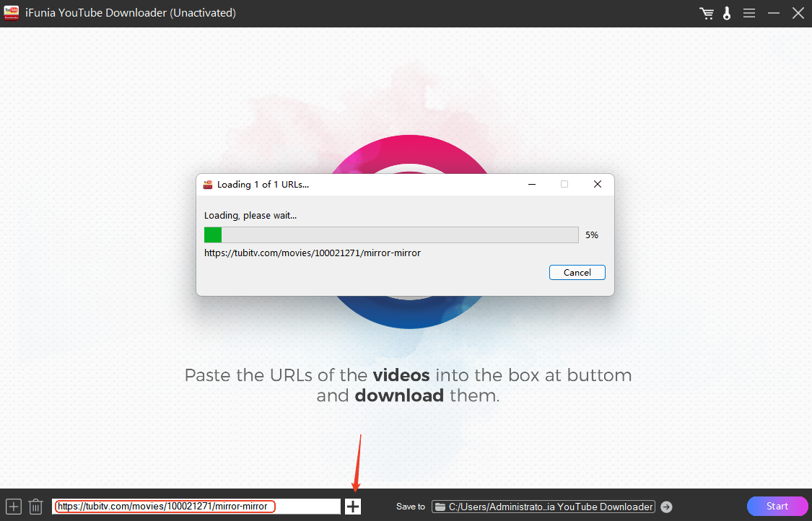Image resolution: width=812 pixels, height=521 pixels.
Task: Close the Loading URLs dialog
Action: point(597,184)
